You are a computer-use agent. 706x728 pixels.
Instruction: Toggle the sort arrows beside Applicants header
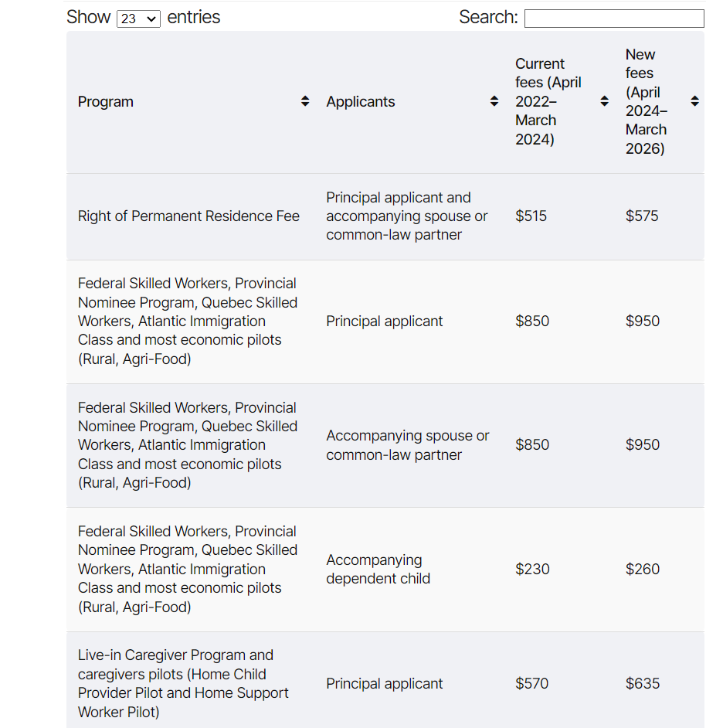click(494, 101)
